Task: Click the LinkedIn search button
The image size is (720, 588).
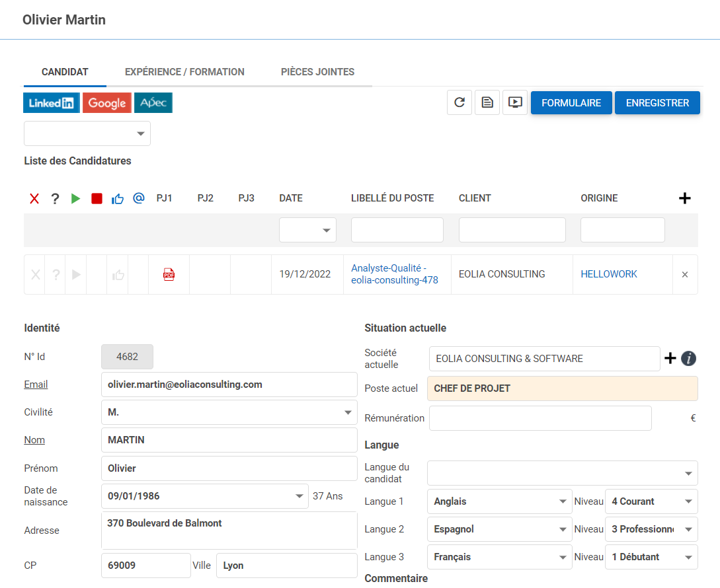Action: 52,103
